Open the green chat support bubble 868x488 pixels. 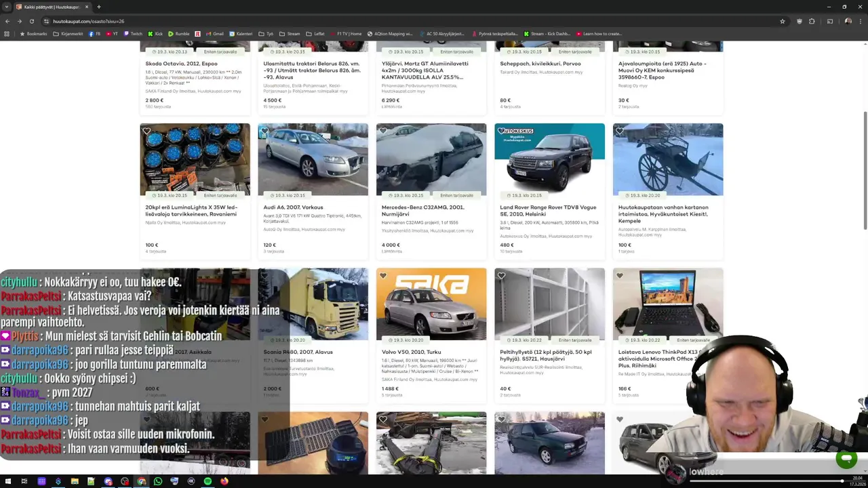pos(846,459)
